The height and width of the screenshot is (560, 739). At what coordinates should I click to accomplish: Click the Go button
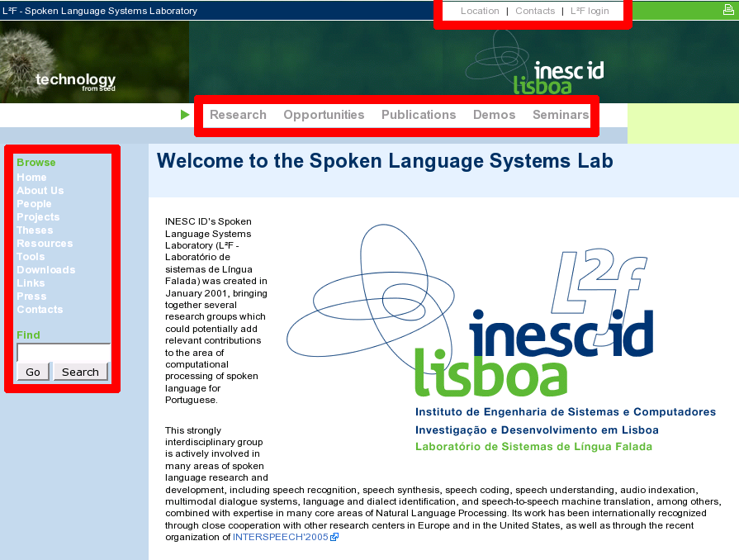pyautogui.click(x=33, y=372)
